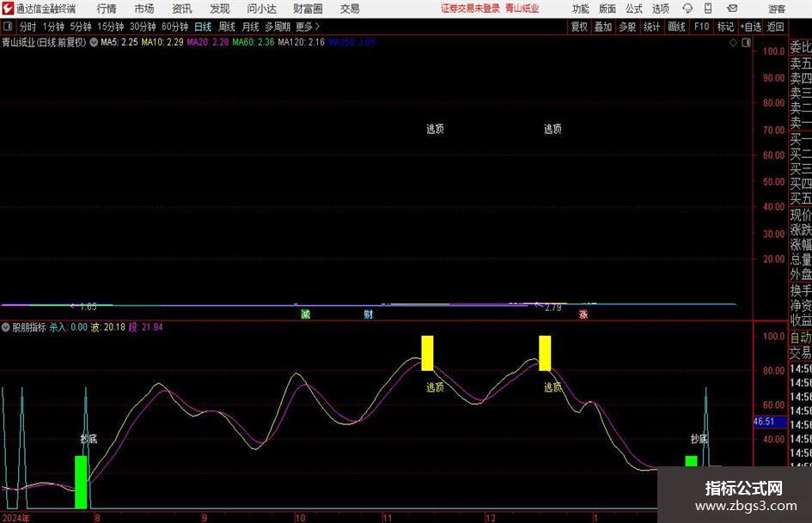This screenshot has width=812, height=523.
Task: Open the 多周期 multi-period view
Action: pos(278,27)
